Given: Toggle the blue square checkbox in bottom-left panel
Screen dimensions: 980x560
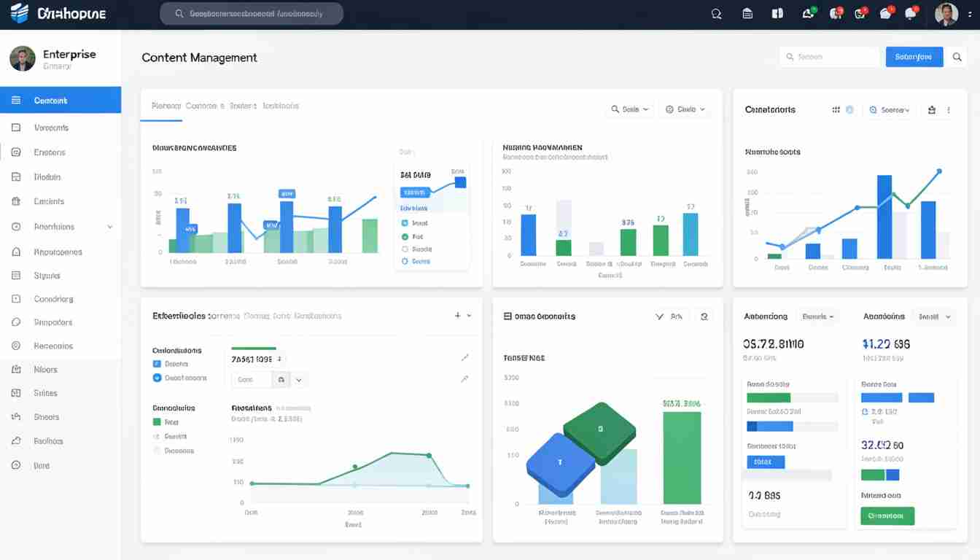Looking at the screenshot, I should [157, 364].
